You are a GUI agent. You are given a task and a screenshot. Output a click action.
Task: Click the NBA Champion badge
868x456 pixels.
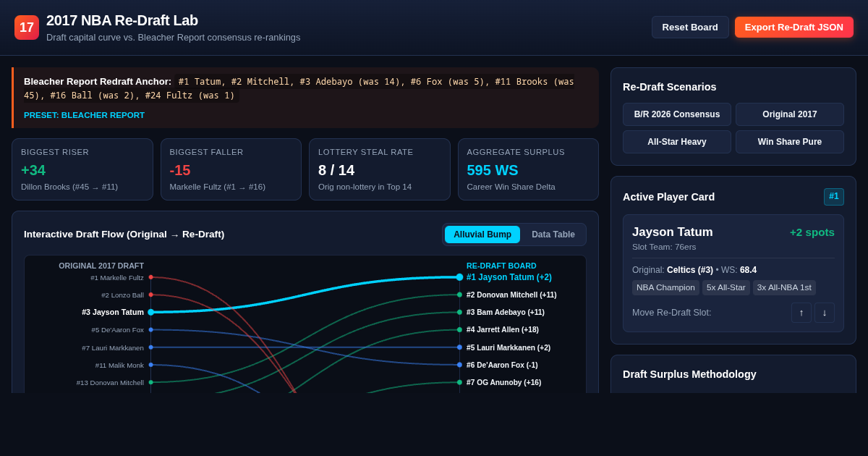(x=665, y=287)
